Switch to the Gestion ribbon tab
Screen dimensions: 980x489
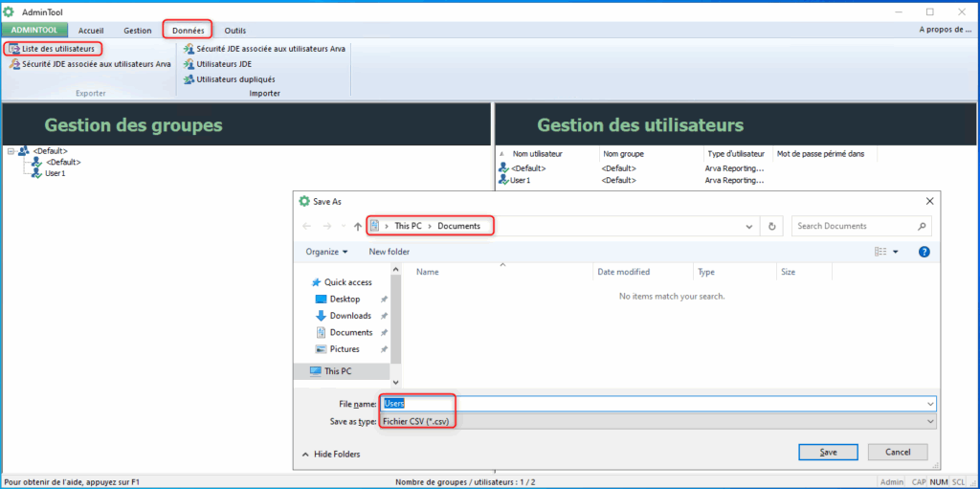[137, 31]
